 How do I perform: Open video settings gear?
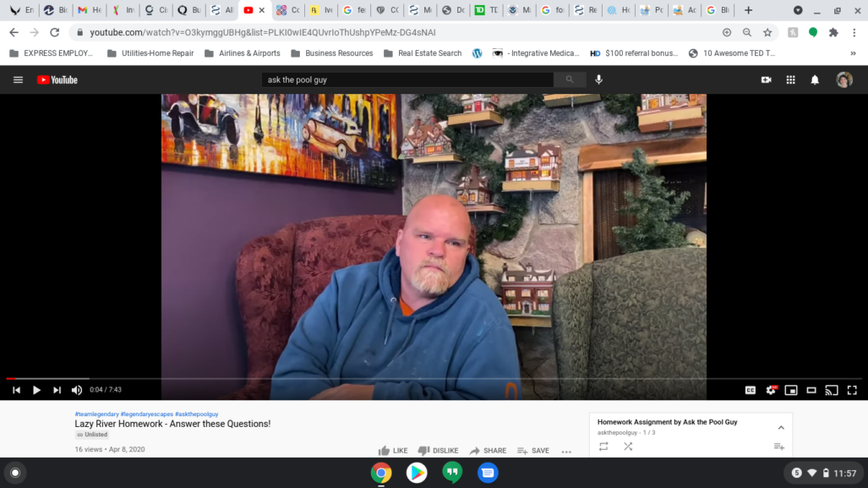point(771,390)
